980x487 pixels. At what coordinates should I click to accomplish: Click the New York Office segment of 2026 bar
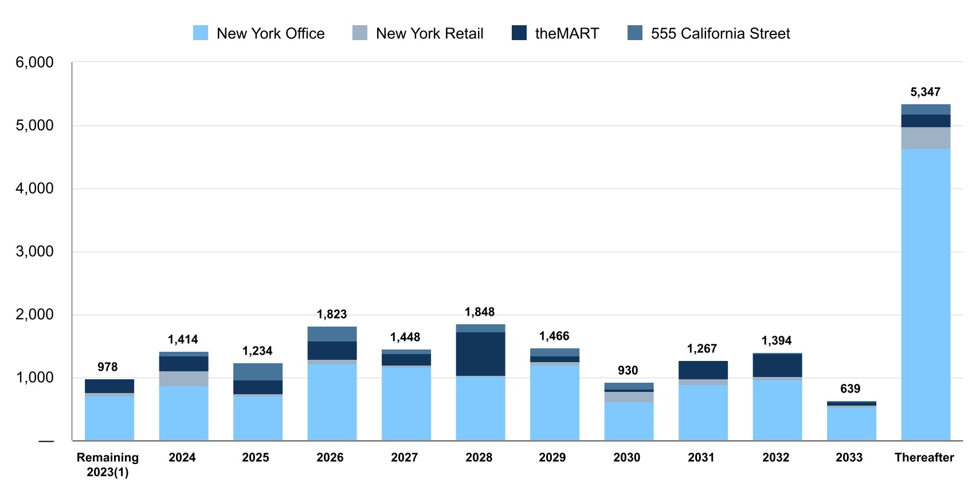click(332, 402)
